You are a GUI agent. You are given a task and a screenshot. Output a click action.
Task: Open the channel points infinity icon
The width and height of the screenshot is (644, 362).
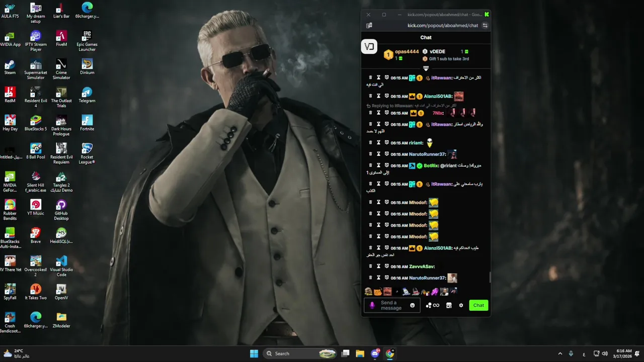click(436, 305)
